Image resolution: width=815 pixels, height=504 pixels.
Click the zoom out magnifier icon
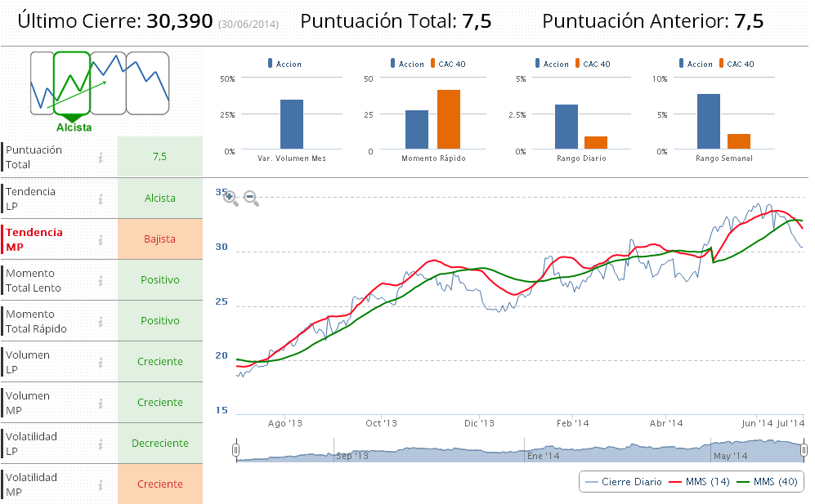point(251,198)
